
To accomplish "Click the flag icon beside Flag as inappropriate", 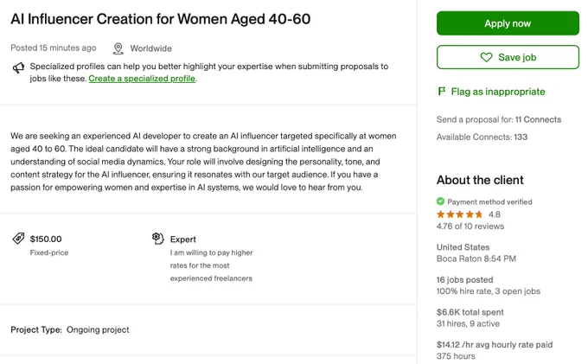I will [442, 91].
